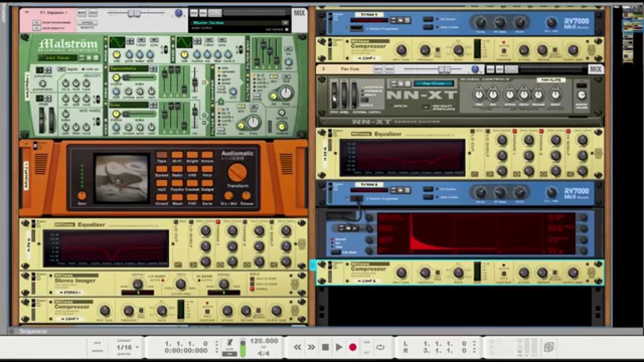Open the 1/16 quantize value dropdown

click(128, 347)
